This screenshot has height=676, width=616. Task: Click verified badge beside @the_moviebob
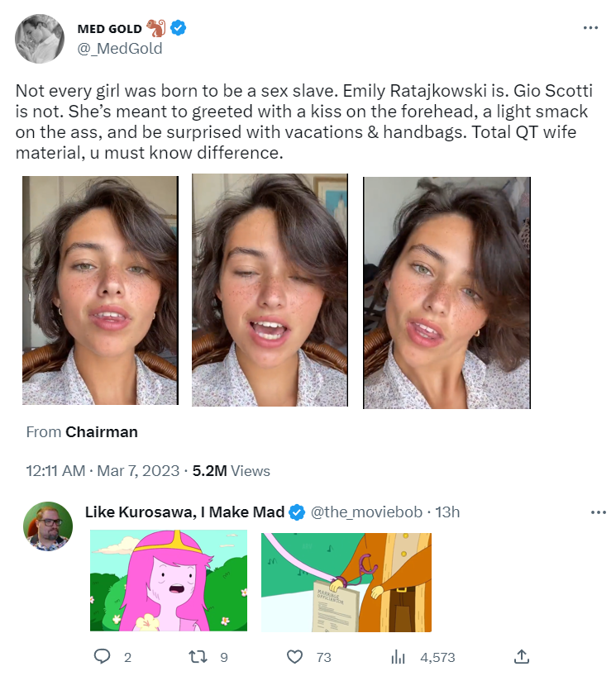[x=297, y=512]
